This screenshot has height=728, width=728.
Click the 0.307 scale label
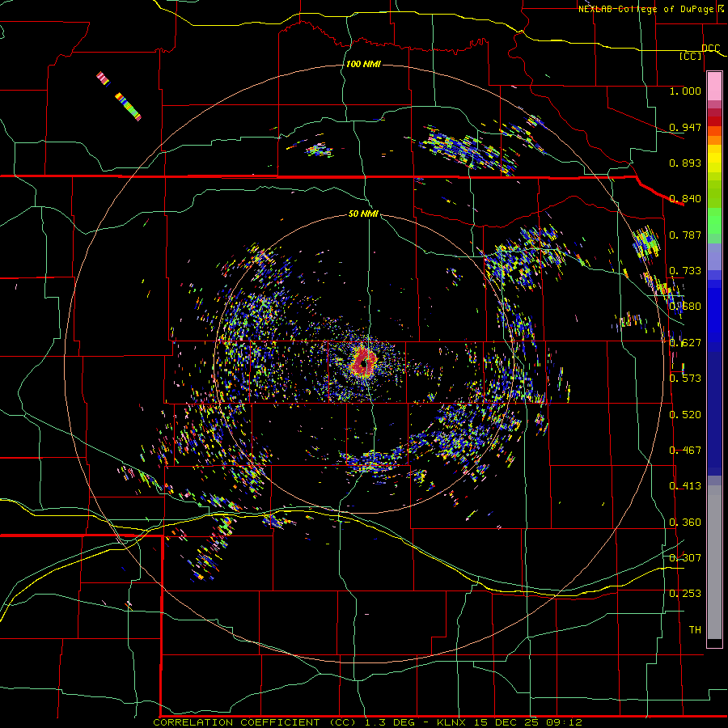[685, 557]
